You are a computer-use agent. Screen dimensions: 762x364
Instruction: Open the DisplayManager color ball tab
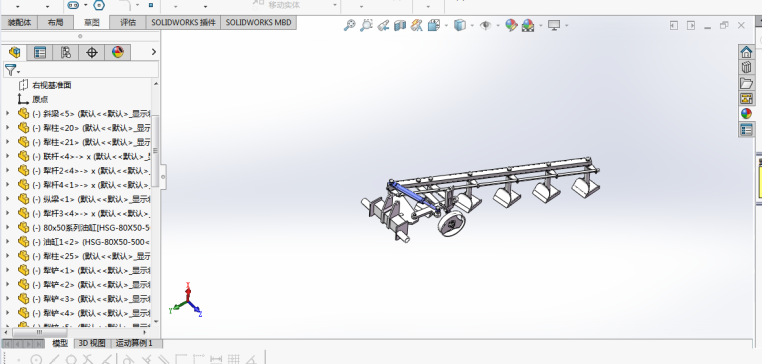118,52
